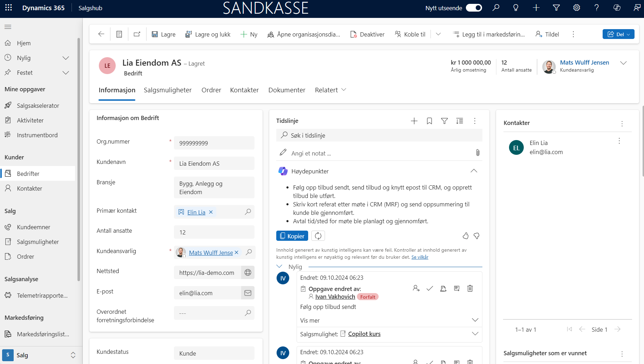Open the Dynamics 365 app launcher grid
644x364 pixels.
pos(8,8)
